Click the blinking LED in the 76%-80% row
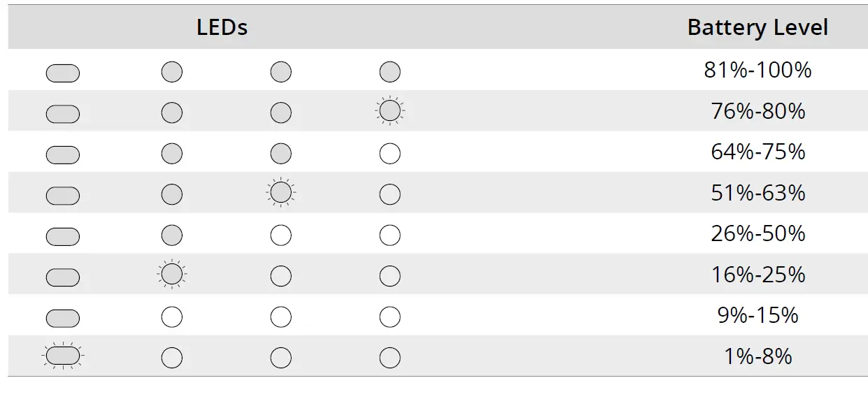Viewport: 868px width, 399px height. click(390, 111)
